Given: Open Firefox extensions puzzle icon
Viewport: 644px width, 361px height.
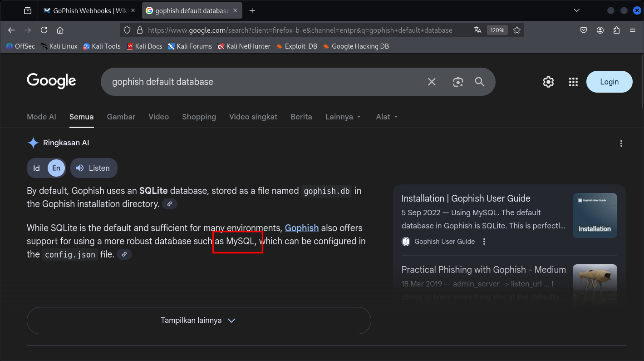Looking at the screenshot, I should (x=616, y=30).
